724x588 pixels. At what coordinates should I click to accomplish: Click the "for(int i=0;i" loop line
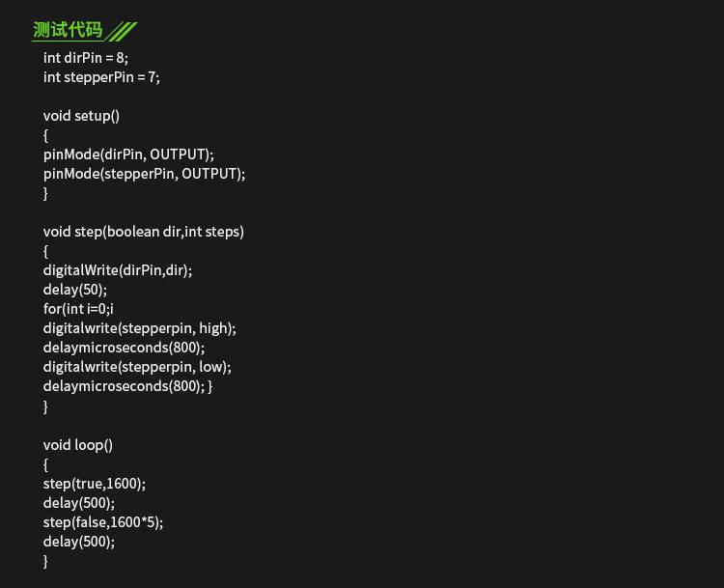[x=78, y=309]
